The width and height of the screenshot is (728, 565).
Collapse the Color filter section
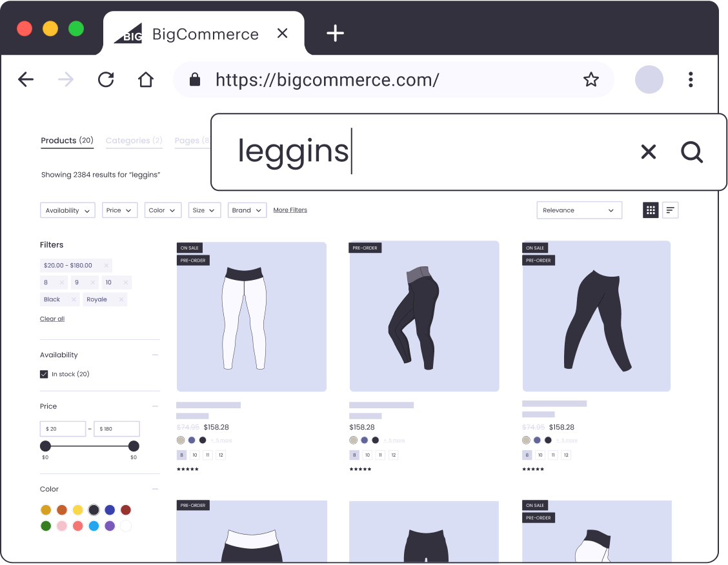(155, 489)
